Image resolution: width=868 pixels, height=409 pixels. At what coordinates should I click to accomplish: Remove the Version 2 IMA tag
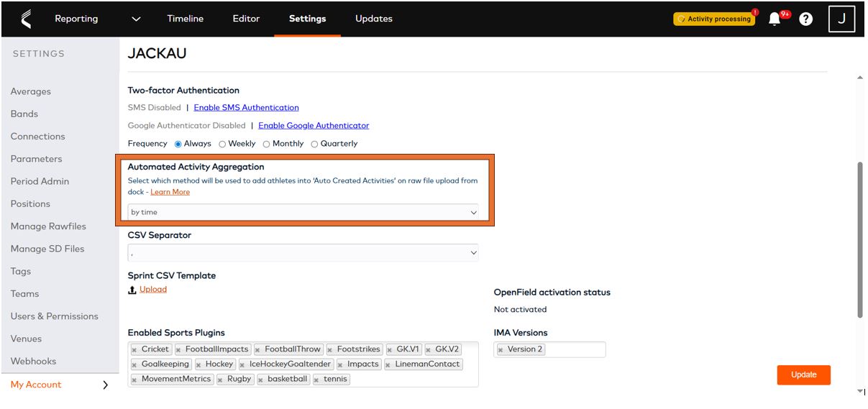pyautogui.click(x=501, y=350)
